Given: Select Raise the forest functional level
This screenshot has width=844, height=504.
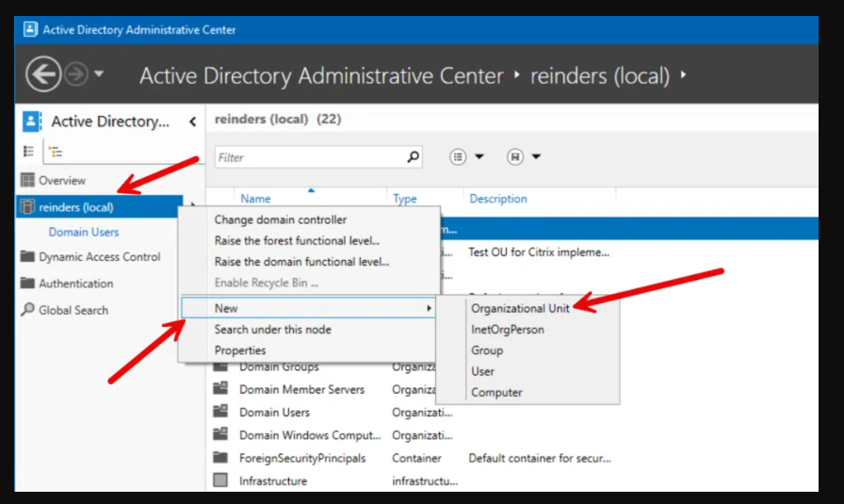Looking at the screenshot, I should (297, 240).
